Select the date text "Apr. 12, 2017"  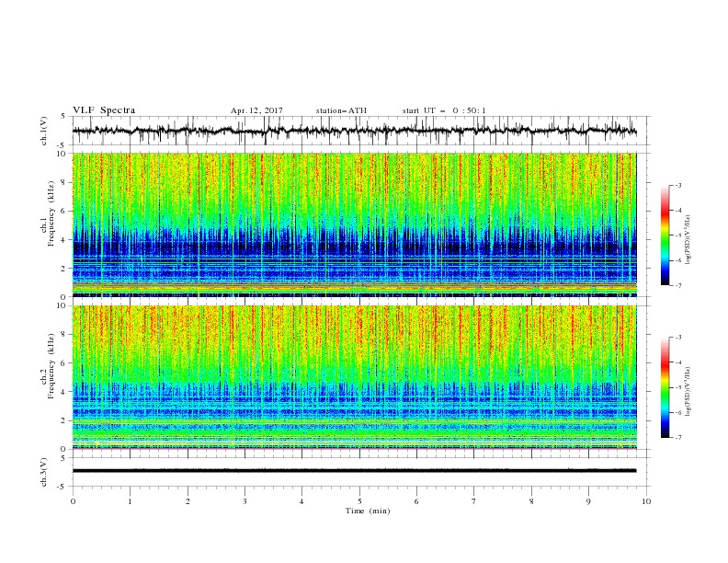tap(256, 110)
